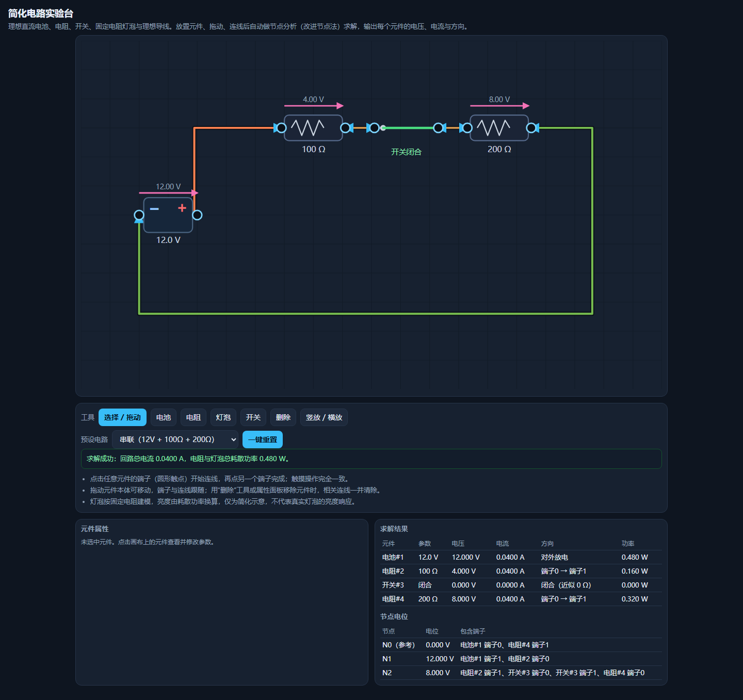The height and width of the screenshot is (700, 743).
Task: Click the 元件属性 panel heading
Action: pos(95,529)
